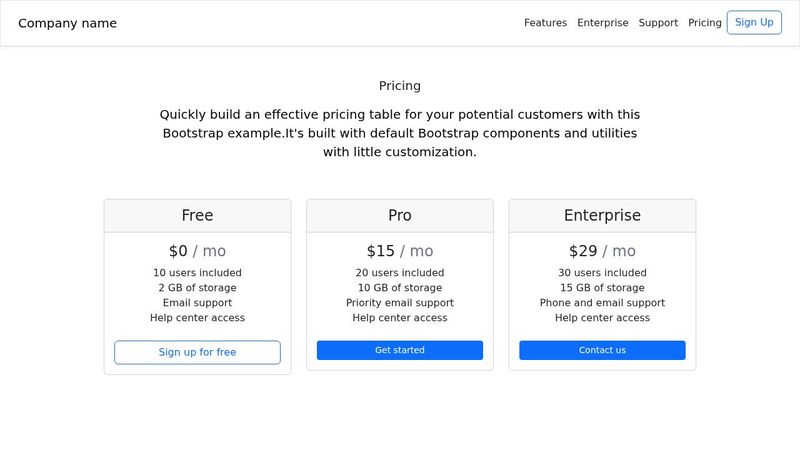Click the Pricing page heading

[x=399, y=86]
